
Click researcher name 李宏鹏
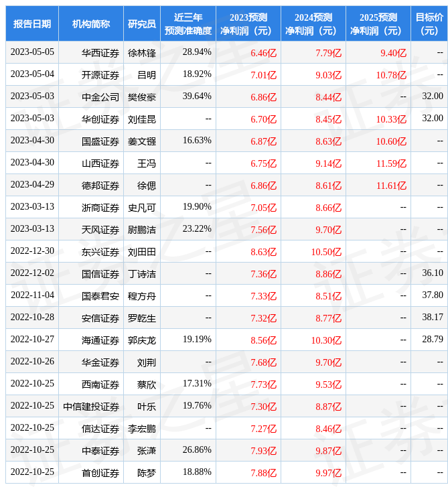pyautogui.click(x=142, y=429)
